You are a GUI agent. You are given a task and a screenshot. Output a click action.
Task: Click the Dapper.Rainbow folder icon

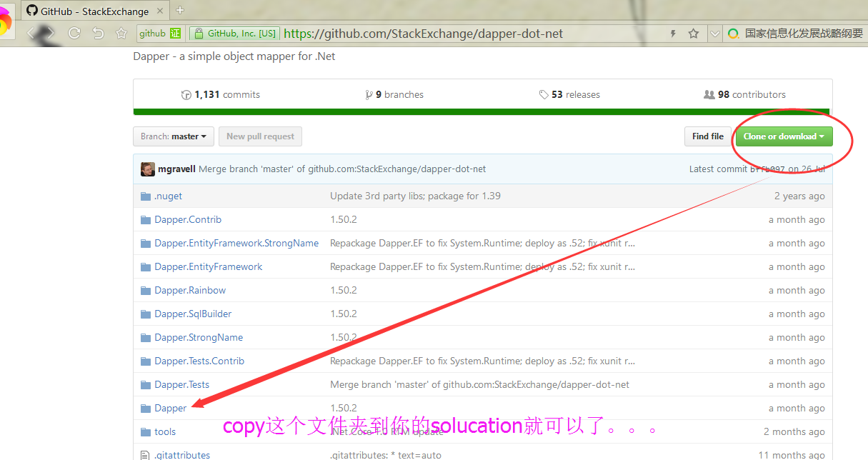point(146,290)
